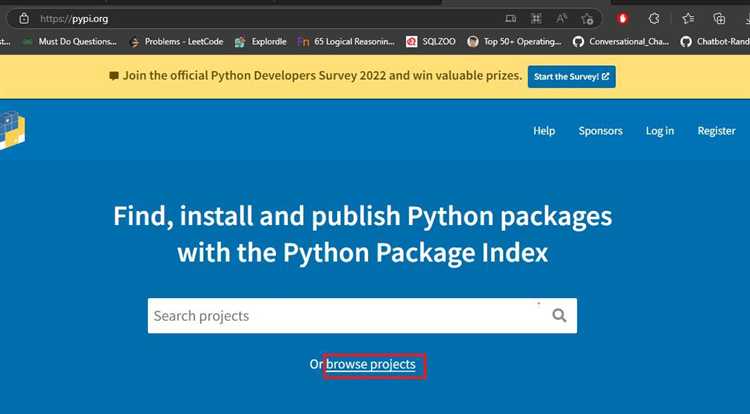Viewport: 750px width, 414px height.
Task: Click the magnifier search icon
Action: (559, 315)
